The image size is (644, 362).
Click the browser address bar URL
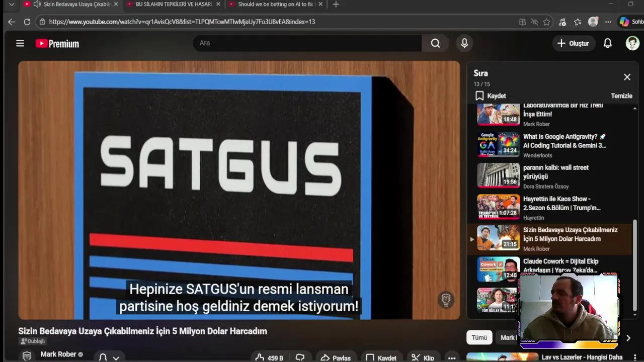tap(182, 22)
